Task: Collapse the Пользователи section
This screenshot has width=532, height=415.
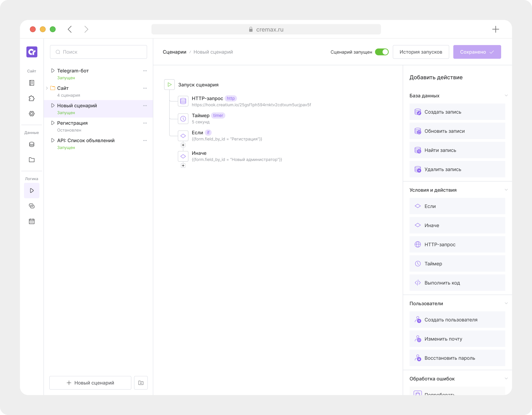Action: click(x=506, y=303)
